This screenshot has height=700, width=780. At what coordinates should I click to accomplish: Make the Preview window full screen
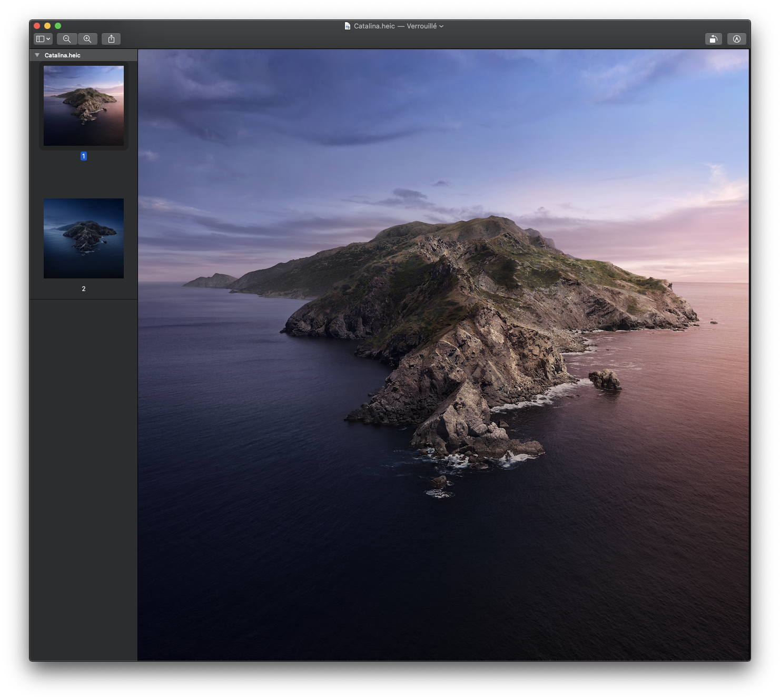click(x=58, y=26)
